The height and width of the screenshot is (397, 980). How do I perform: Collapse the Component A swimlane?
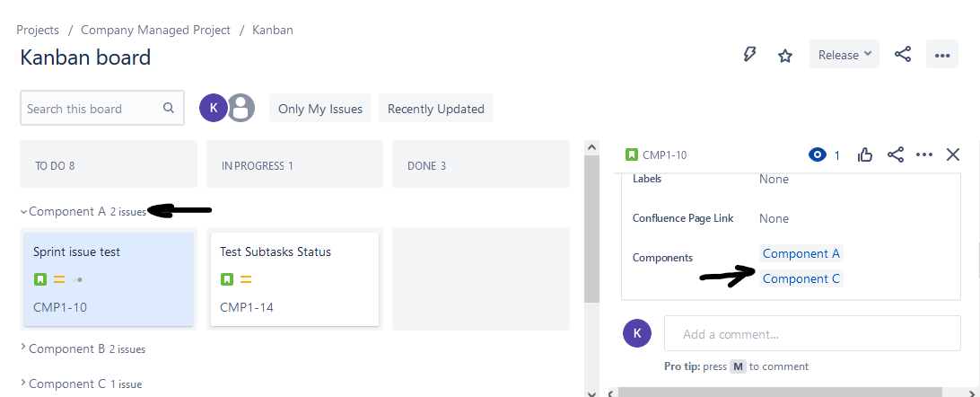[x=23, y=211]
